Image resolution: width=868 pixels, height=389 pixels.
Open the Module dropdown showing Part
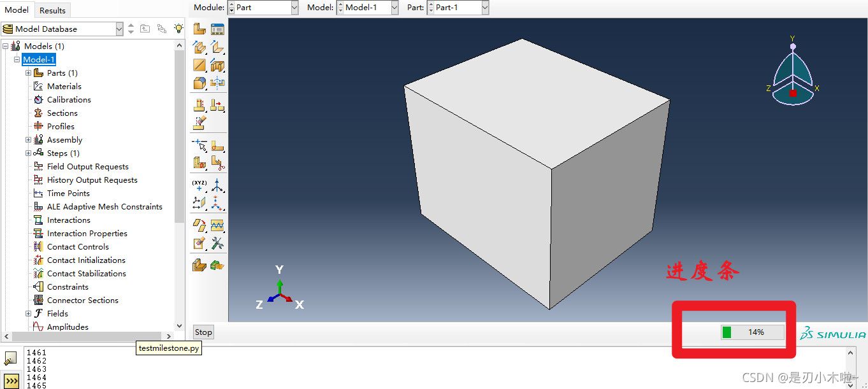pos(263,8)
